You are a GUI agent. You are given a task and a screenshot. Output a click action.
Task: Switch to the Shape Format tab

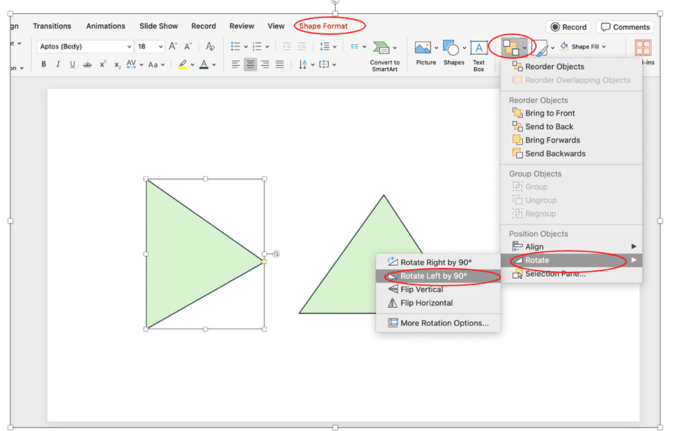coord(329,26)
